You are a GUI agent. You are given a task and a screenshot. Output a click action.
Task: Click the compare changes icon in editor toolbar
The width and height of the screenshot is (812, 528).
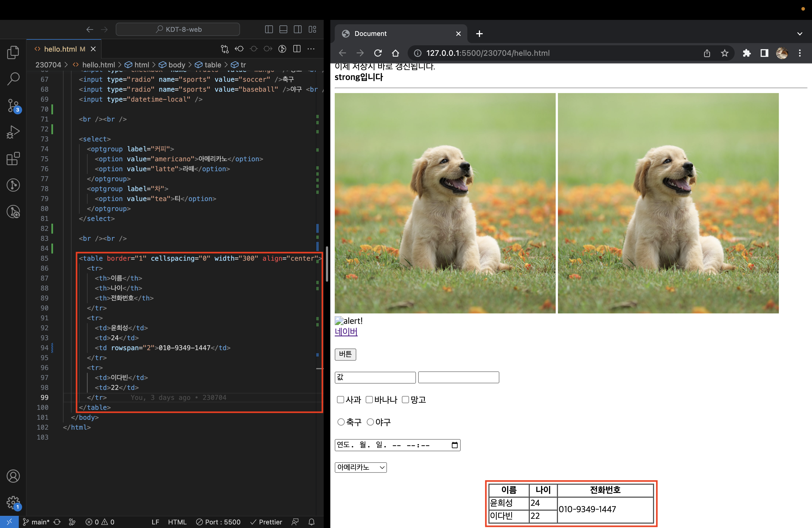click(x=225, y=49)
